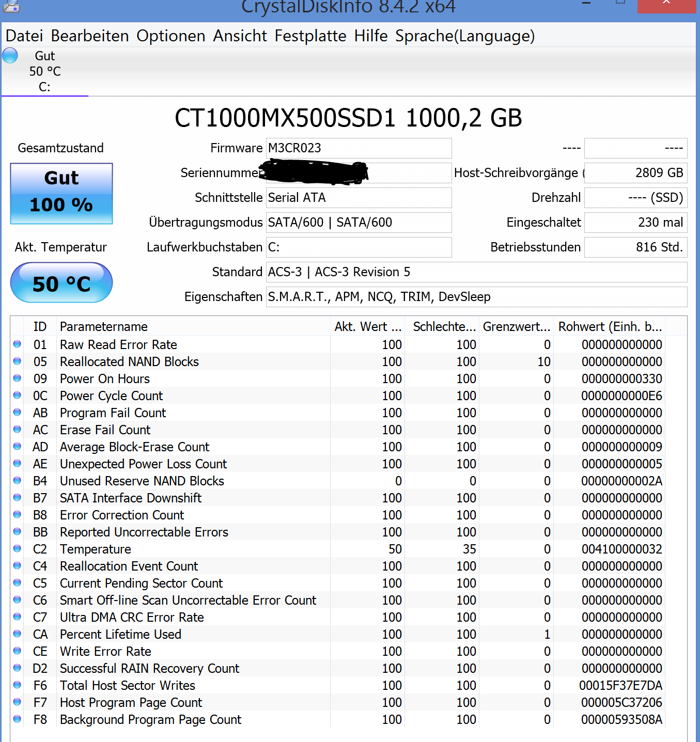This screenshot has height=742, width=700.
Task: Open the Optionen menu
Action: [x=171, y=36]
